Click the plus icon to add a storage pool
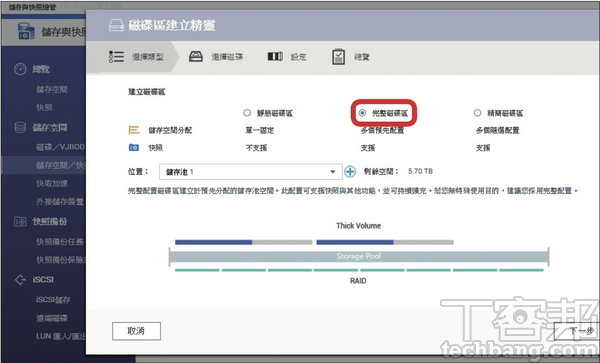Screen dimensions: 600x363 (350, 172)
